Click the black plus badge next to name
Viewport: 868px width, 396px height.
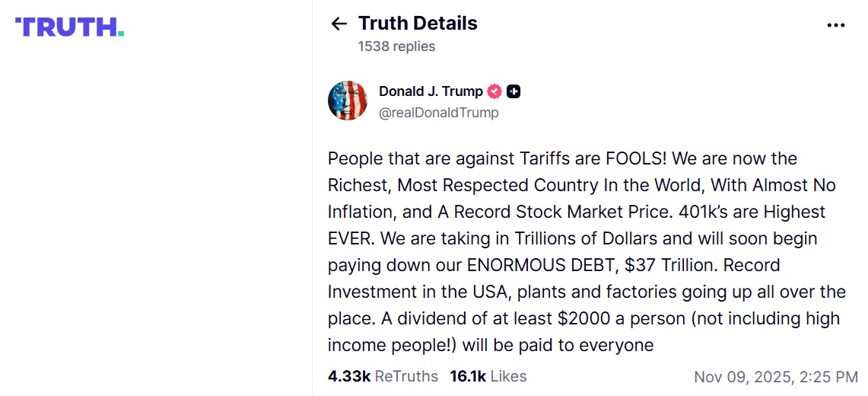(513, 91)
